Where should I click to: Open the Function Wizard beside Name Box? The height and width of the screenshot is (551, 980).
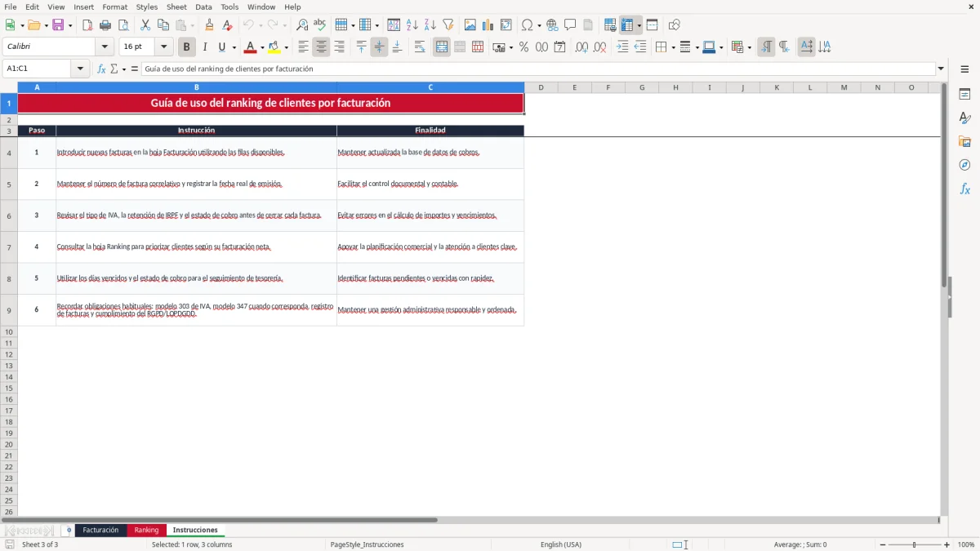pyautogui.click(x=101, y=69)
